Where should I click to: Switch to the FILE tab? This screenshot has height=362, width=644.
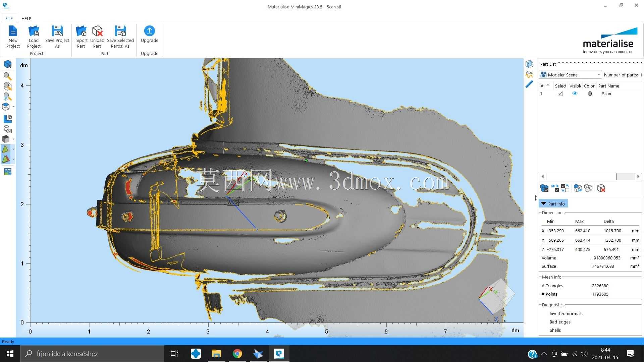tap(9, 18)
